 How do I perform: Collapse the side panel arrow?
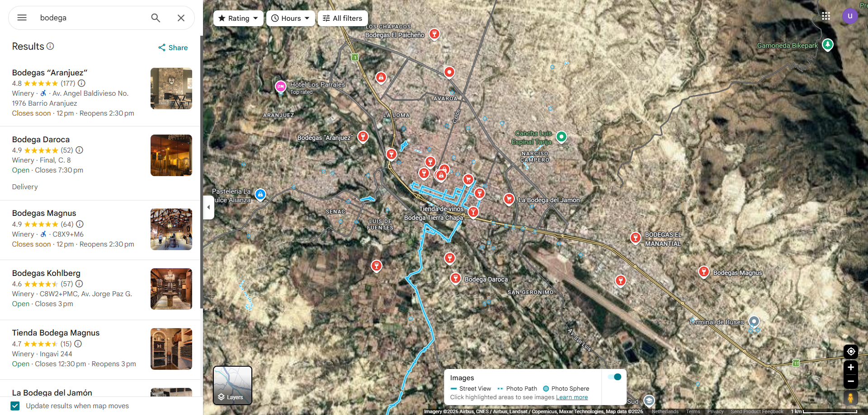(x=208, y=207)
